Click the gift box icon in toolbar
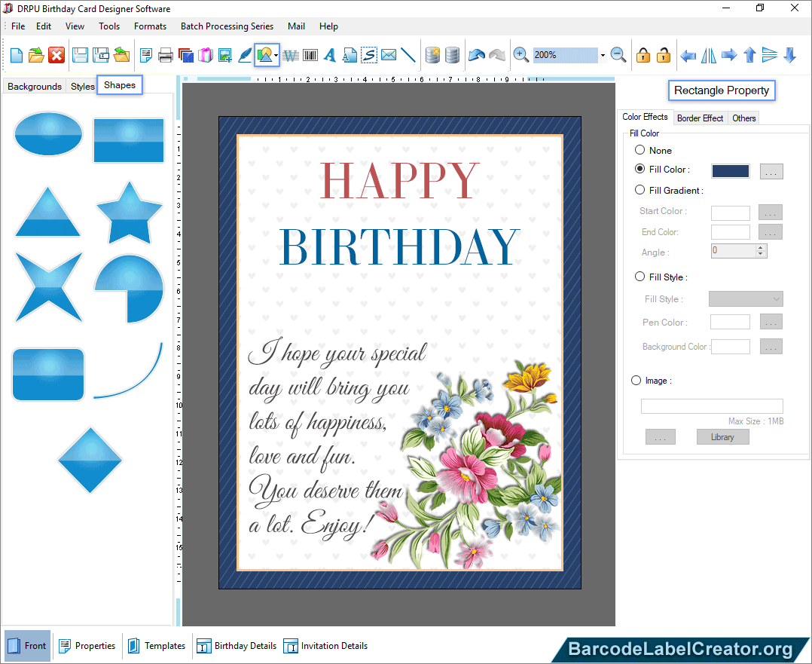The height and width of the screenshot is (664, 812). click(x=206, y=55)
